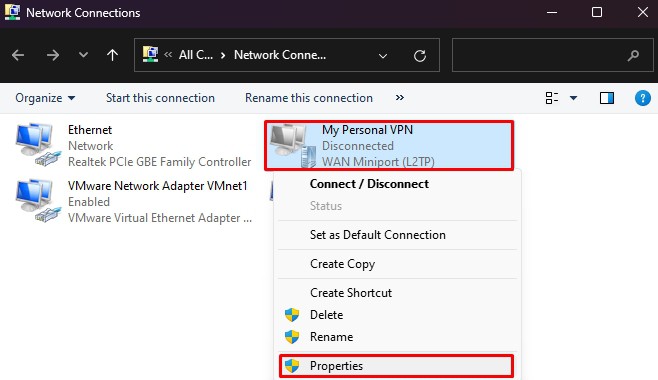Image resolution: width=658 pixels, height=380 pixels.
Task: Click the 'Ethernet' connection name
Action: pos(90,130)
